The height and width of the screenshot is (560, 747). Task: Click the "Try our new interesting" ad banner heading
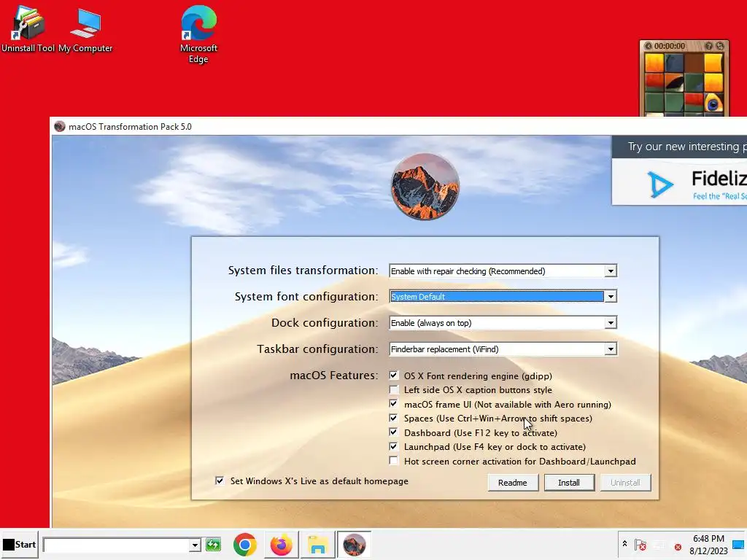click(687, 147)
